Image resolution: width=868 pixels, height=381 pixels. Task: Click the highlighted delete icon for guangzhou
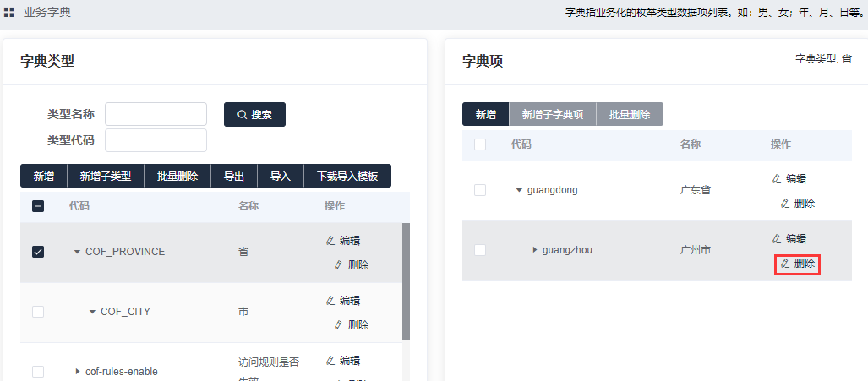click(785, 264)
